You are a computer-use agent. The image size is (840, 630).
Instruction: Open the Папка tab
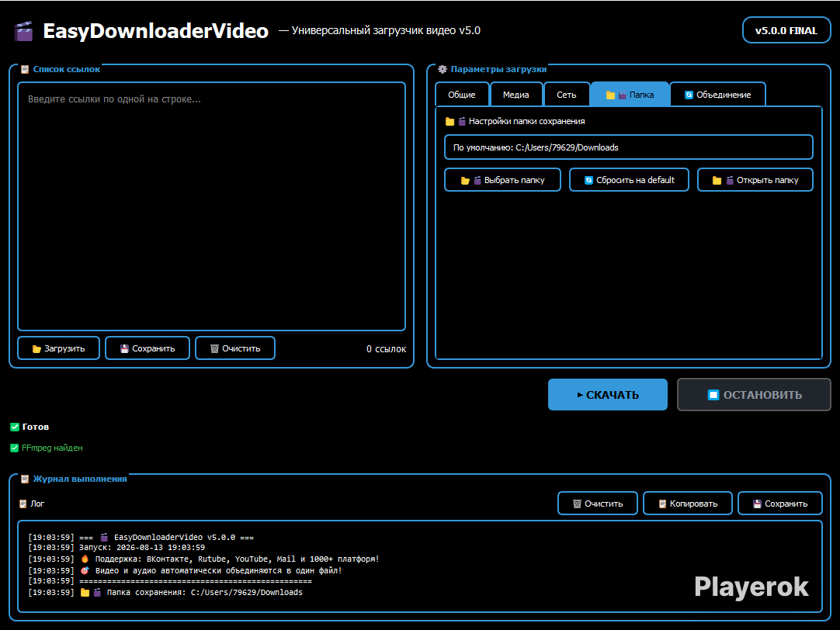click(630, 95)
